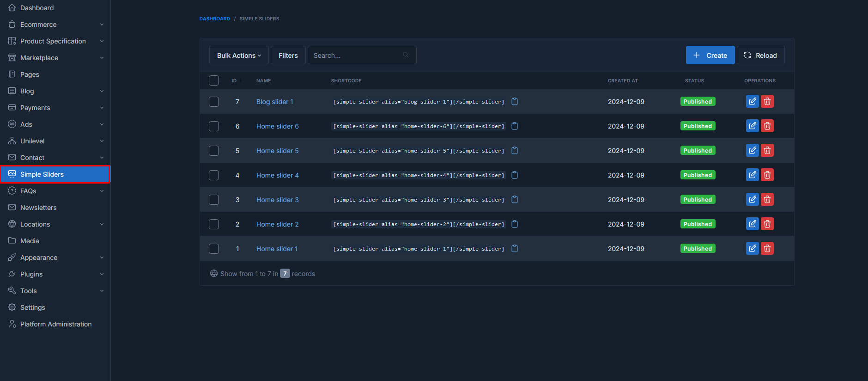
Task: Expand the Payments sidebar menu
Action: 55,108
